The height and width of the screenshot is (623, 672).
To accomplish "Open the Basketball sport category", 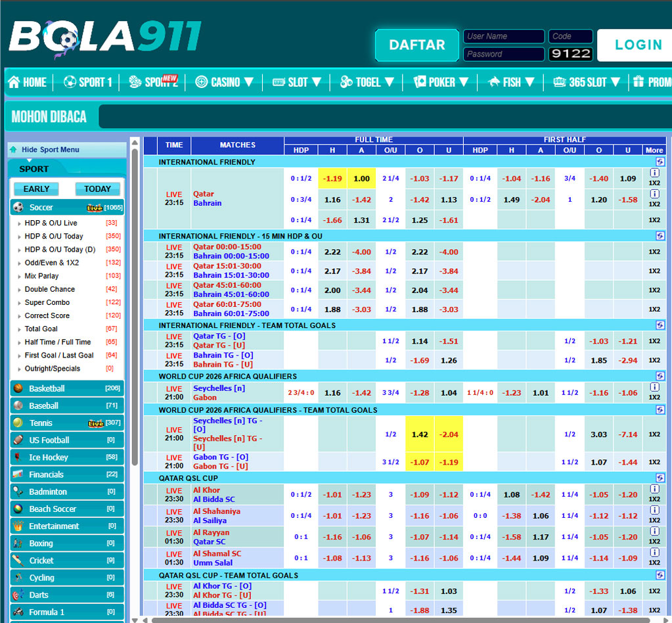I will 67,388.
